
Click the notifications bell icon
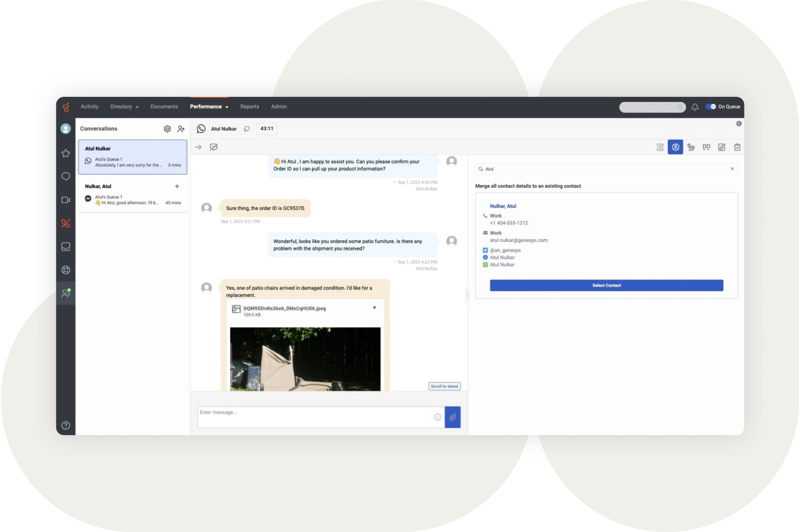[695, 107]
